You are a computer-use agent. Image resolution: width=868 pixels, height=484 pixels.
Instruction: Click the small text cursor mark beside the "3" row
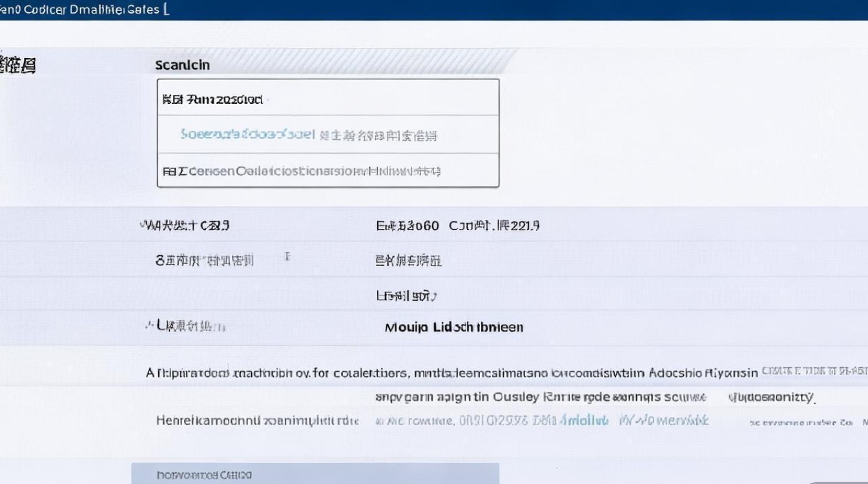coord(287,257)
